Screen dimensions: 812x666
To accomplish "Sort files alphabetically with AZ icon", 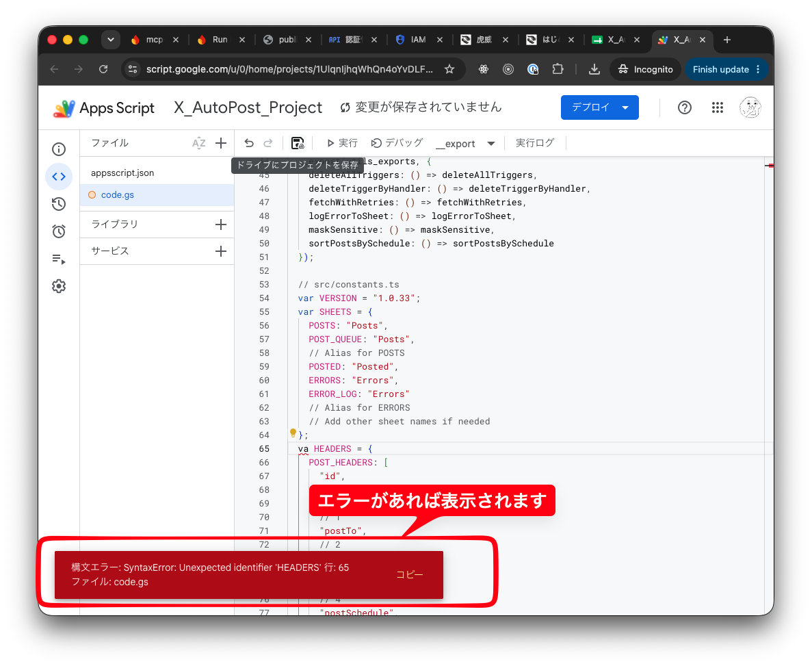I will (199, 143).
